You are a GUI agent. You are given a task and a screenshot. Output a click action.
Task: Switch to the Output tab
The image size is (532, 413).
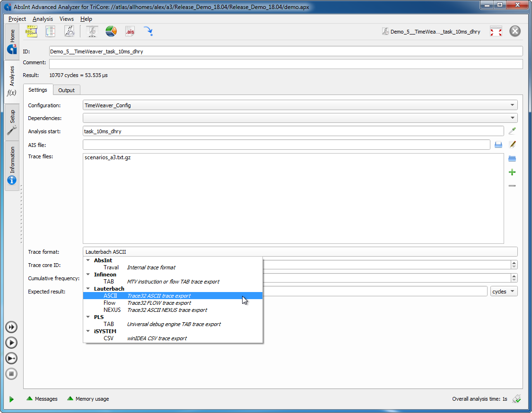(66, 90)
